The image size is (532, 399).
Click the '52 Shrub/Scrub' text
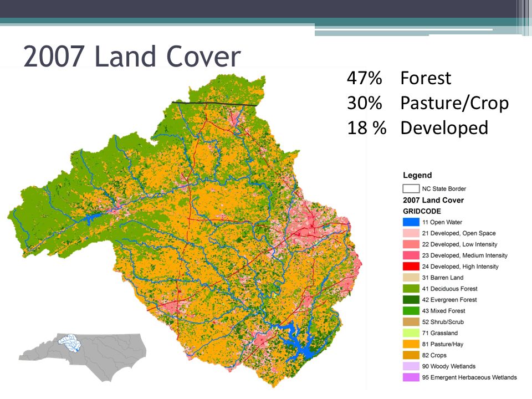(443, 322)
